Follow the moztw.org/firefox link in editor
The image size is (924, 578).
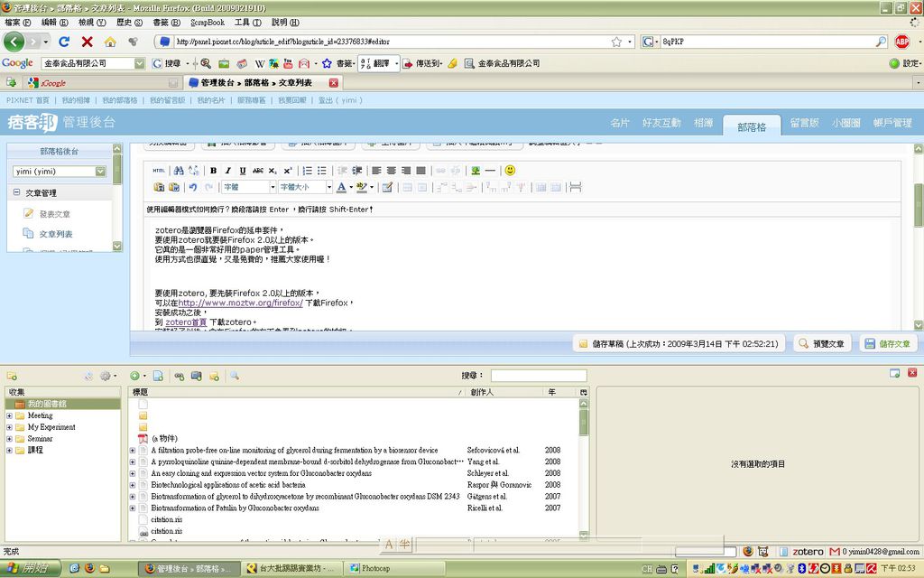[x=240, y=303]
